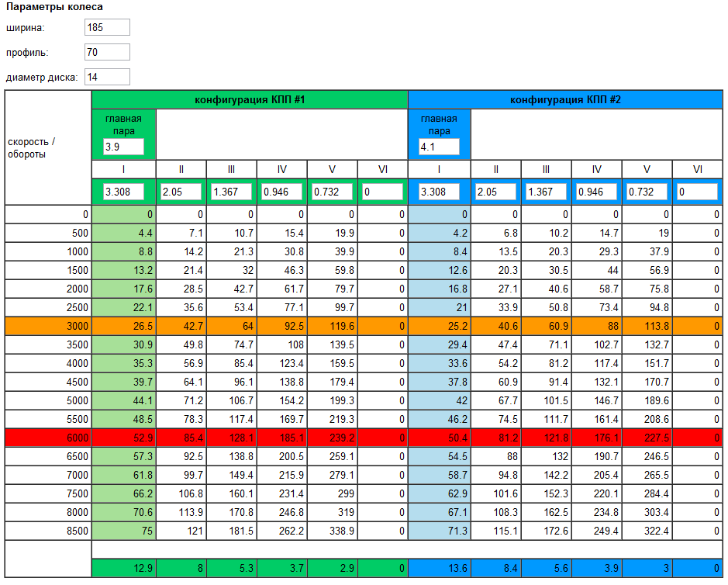The width and height of the screenshot is (728, 585).
Task: Click gear VI ratio field in КПП #2
Action: click(x=697, y=192)
